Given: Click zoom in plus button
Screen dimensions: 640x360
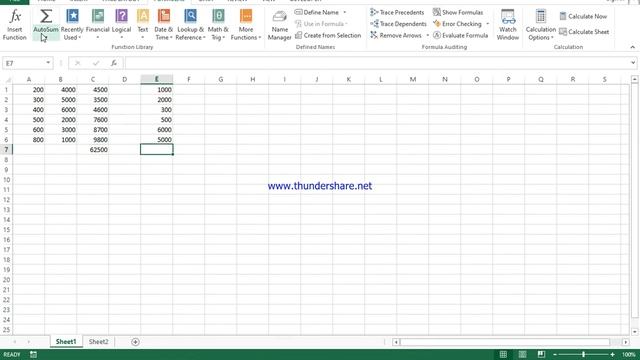Looking at the screenshot, I should pos(612,355).
